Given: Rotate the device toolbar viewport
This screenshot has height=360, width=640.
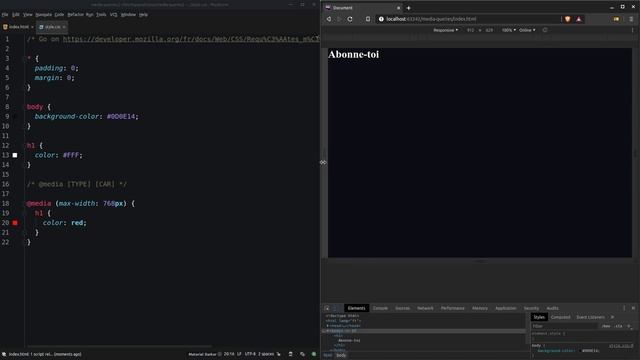Looking at the screenshot, I should (545, 30).
